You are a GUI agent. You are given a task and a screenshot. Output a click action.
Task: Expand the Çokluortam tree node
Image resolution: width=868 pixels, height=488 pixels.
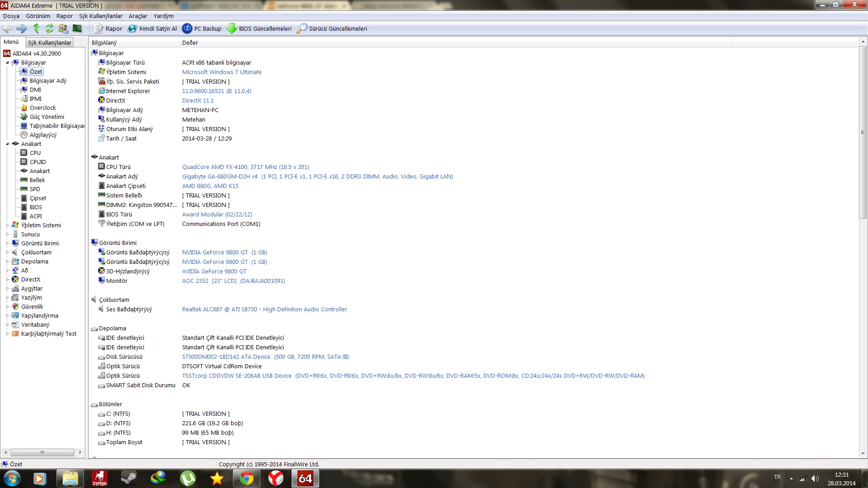pos(7,253)
